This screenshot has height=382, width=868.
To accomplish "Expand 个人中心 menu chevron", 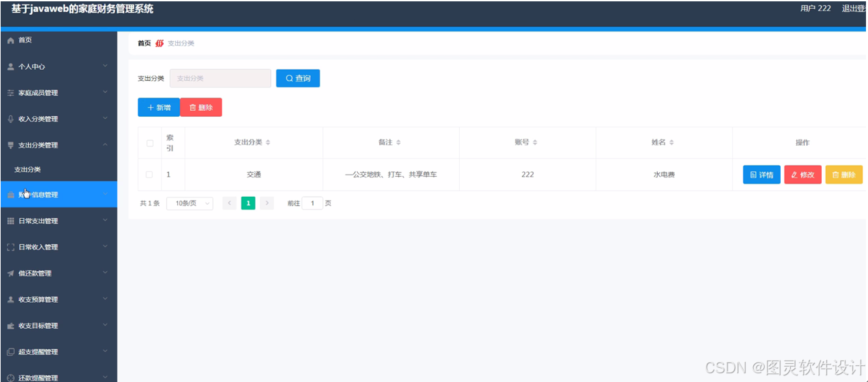I will tap(105, 66).
